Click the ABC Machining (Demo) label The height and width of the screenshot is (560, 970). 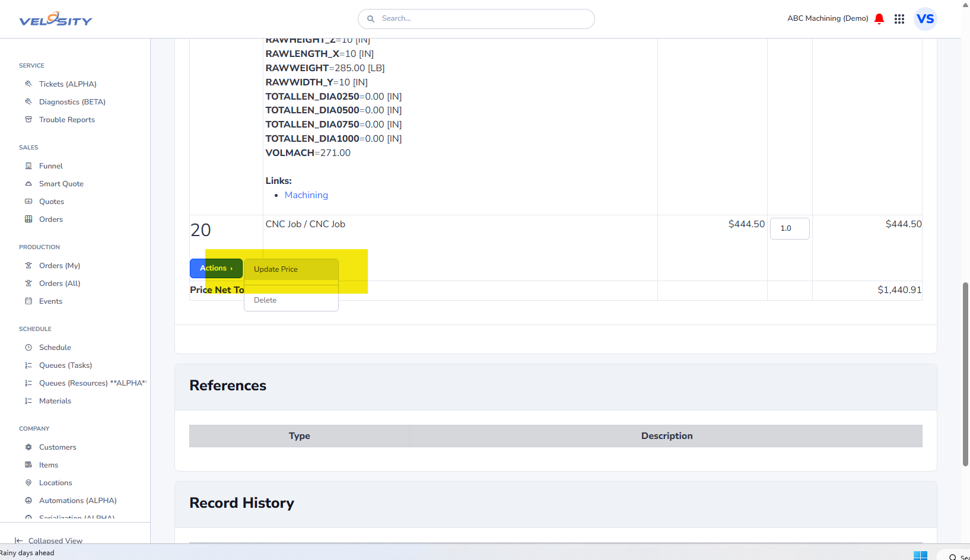point(828,18)
